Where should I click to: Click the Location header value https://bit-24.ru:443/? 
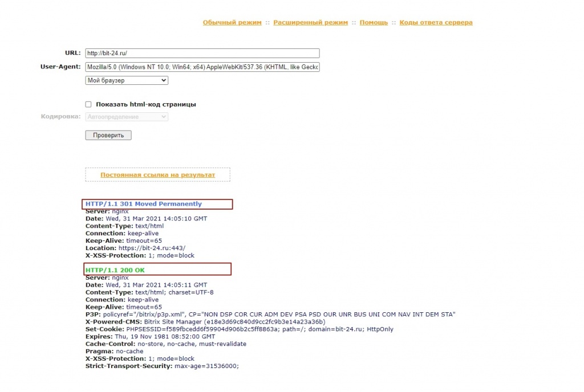pos(156,248)
